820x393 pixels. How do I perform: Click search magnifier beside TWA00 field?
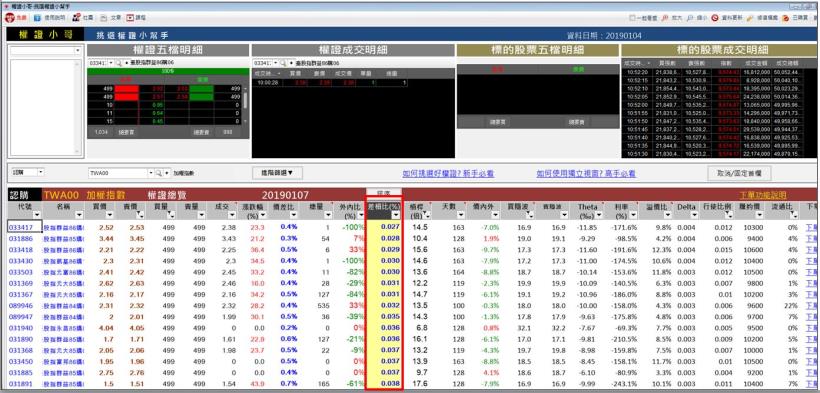(158, 172)
